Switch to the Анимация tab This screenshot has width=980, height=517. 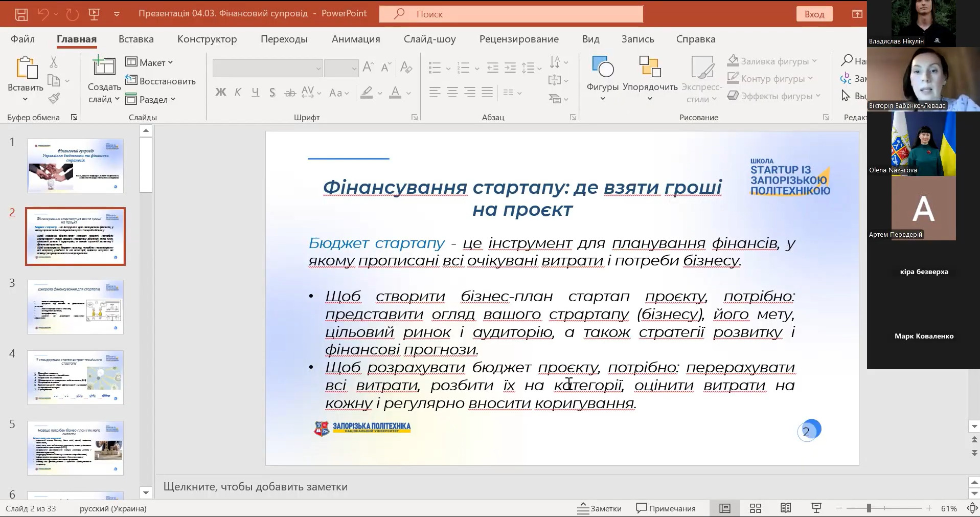tap(356, 39)
